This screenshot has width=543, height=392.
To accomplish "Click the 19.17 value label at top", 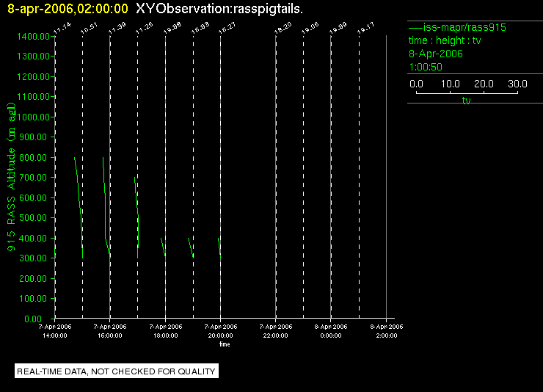I will [x=365, y=28].
